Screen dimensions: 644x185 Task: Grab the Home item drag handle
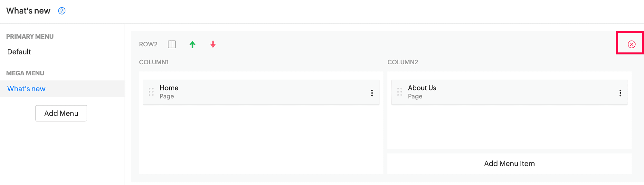[x=151, y=92]
